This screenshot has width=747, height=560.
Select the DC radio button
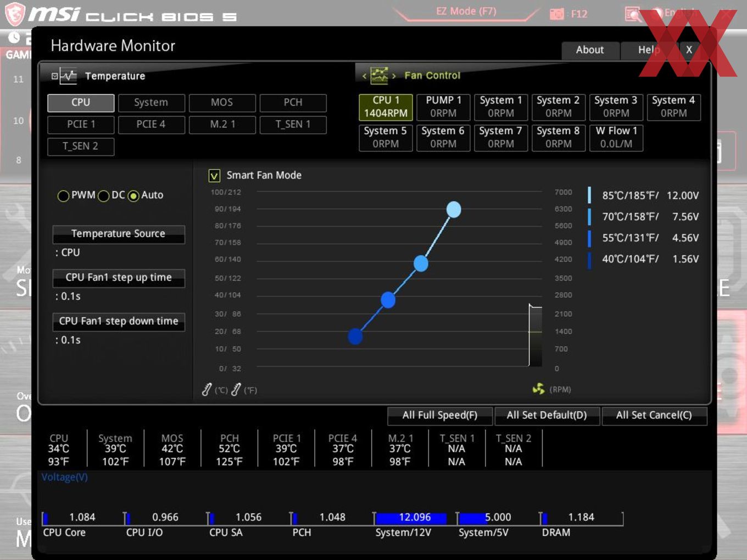click(x=103, y=196)
